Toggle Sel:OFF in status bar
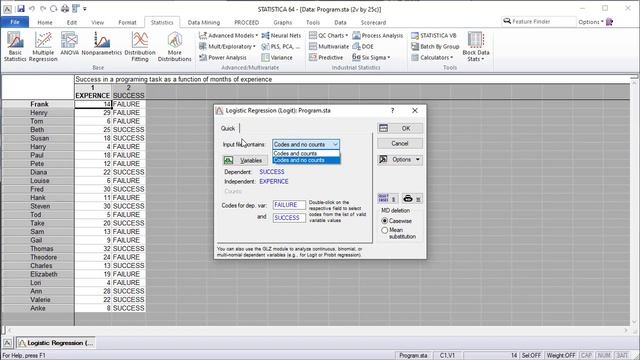Screen dimensions: 640x360 coord(531,356)
